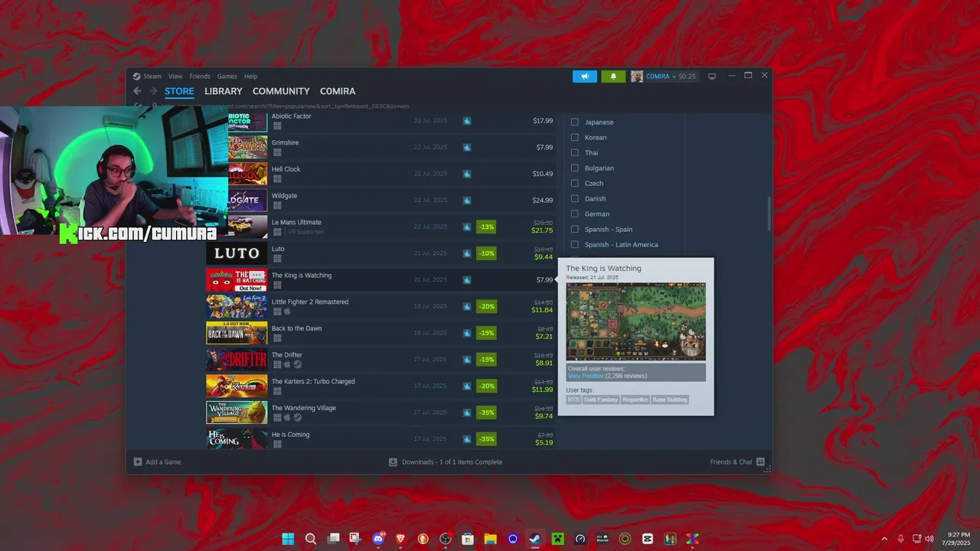Open Brave browser from the taskbar
Screen dimensions: 980x551
(400, 539)
